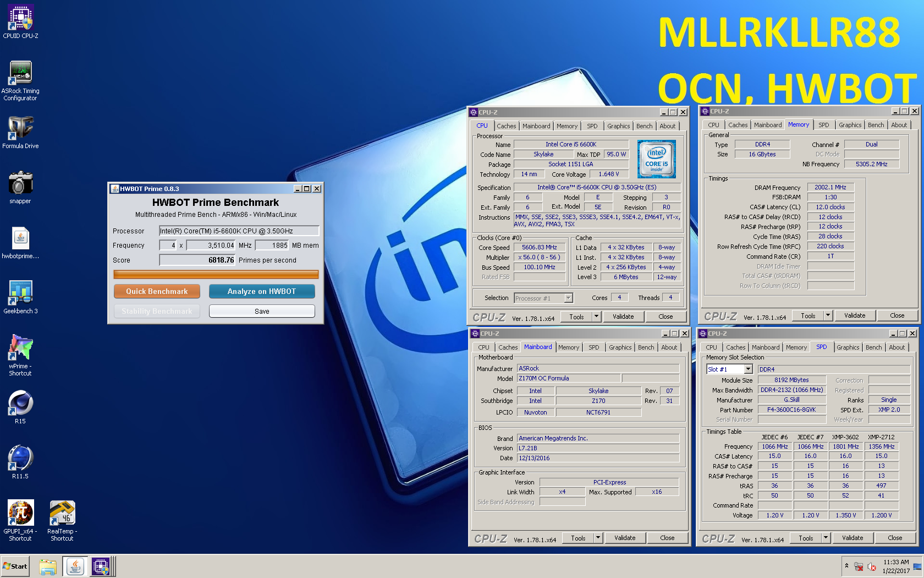Click Analyze on HWBOT button

coord(262,291)
